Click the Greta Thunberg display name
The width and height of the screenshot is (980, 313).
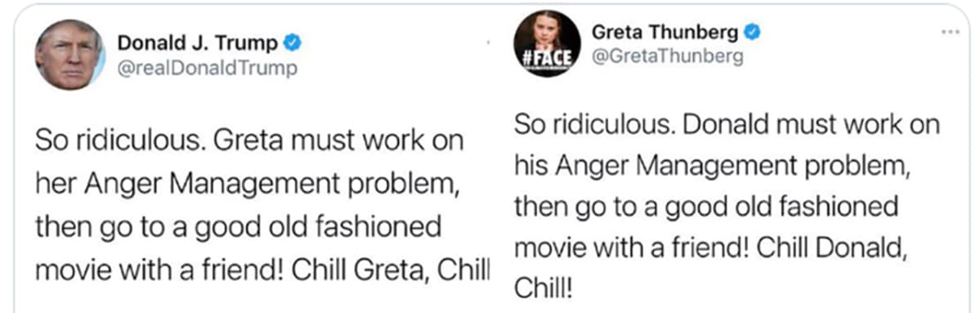665,31
